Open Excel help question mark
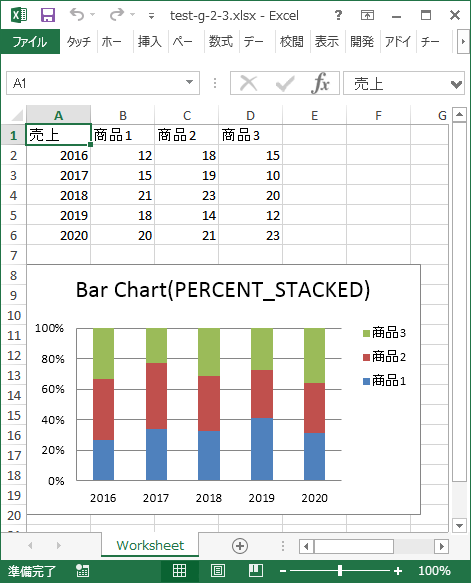 tap(338, 15)
